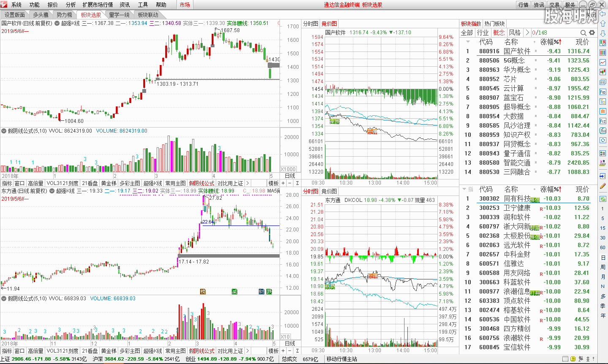
Task: Select daily 日 period in sidebar
Action: tap(603, 257)
